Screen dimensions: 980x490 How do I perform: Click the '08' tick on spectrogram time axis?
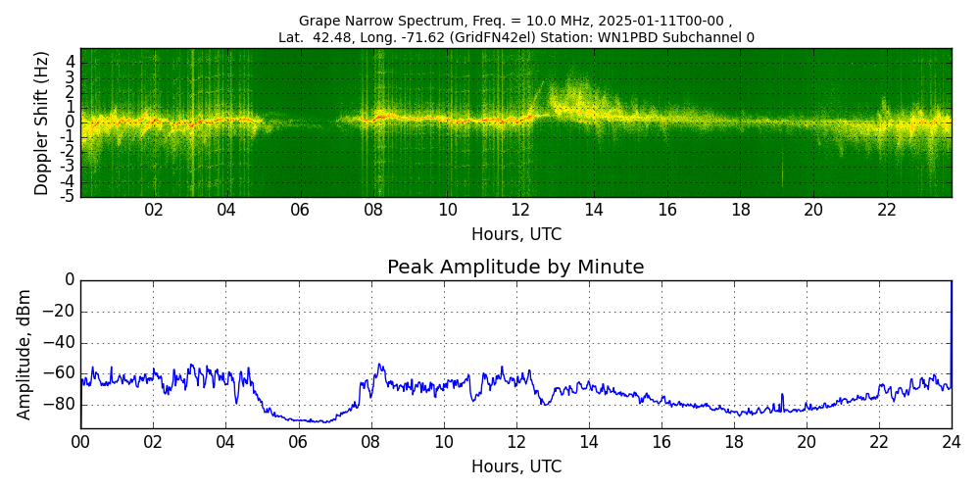pos(373,210)
